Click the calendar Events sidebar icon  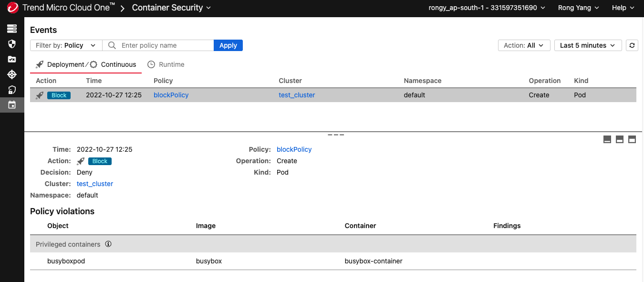[x=12, y=104]
